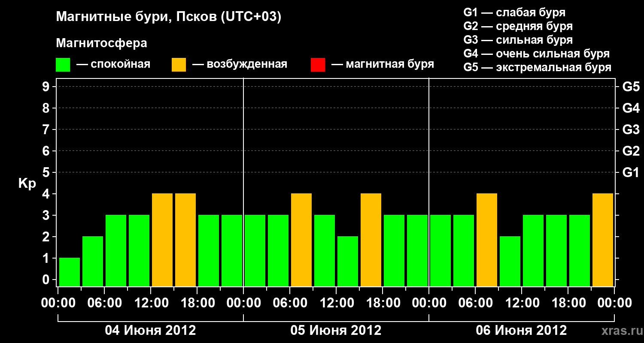Click the orange bar at 15:00 on 04 Июня
The height and width of the screenshot is (343, 644).
(x=185, y=240)
